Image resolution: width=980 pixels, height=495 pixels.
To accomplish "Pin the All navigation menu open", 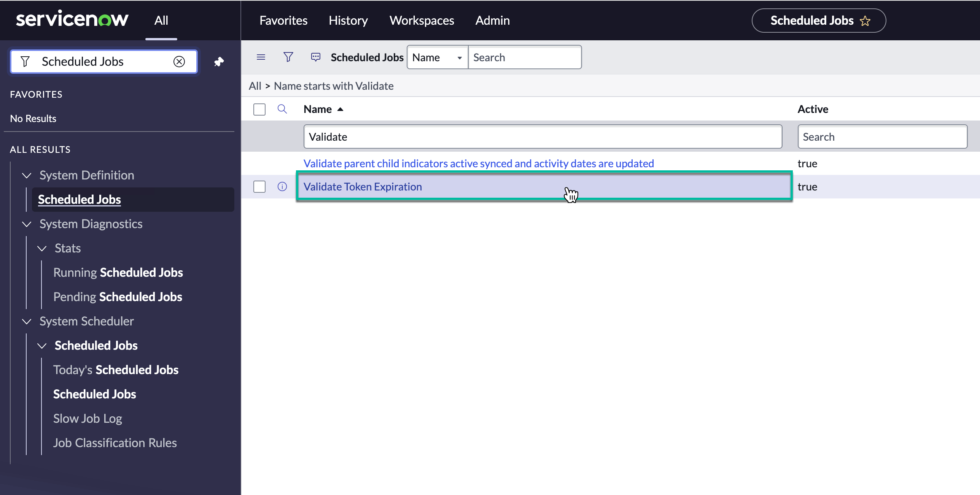I will click(x=219, y=61).
